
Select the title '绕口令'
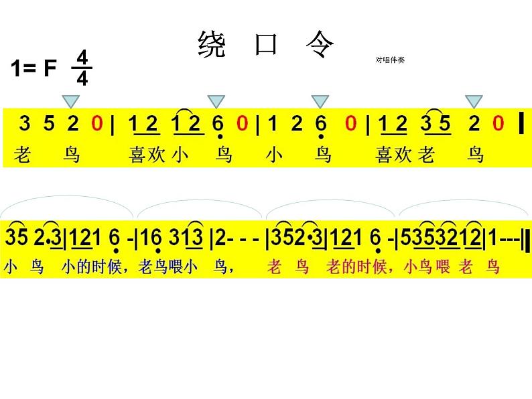coord(266,44)
